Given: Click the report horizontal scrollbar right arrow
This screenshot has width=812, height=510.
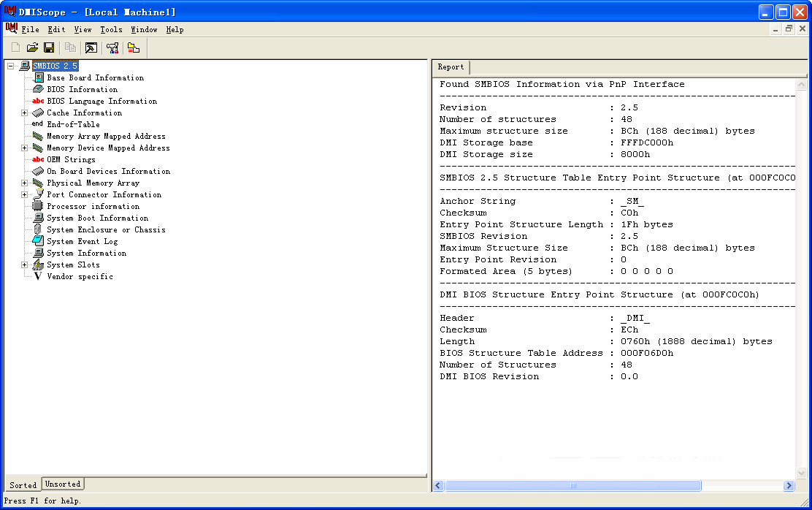Looking at the screenshot, I should click(789, 486).
